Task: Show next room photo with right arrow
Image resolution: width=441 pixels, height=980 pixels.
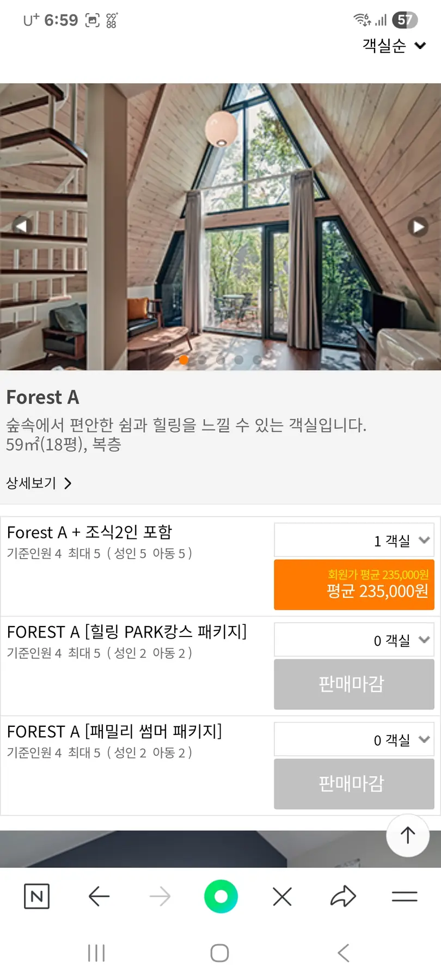Action: point(418,226)
